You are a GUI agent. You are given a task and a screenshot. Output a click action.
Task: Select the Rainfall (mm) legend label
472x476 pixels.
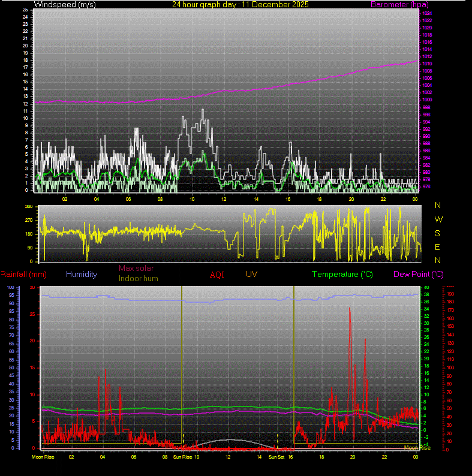[x=24, y=275]
